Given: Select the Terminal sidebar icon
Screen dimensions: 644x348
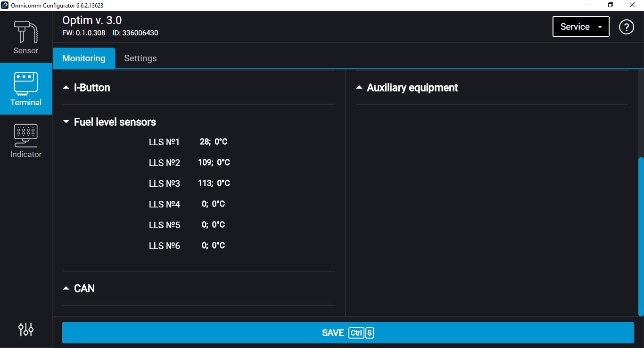Looking at the screenshot, I should coord(26,89).
